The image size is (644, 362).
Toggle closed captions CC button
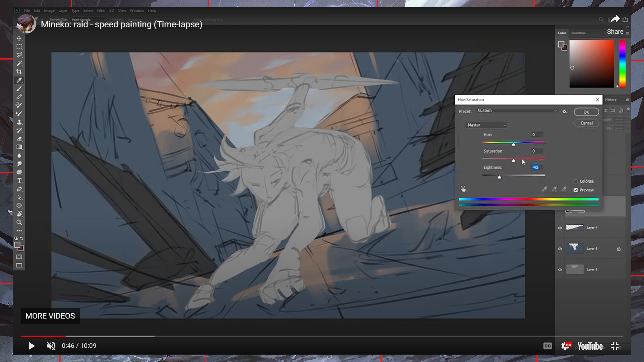click(548, 346)
